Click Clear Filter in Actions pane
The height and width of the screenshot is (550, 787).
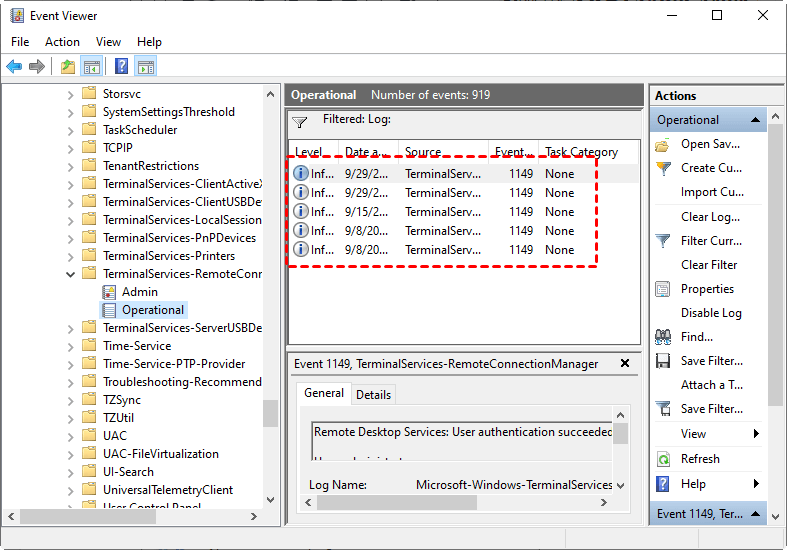point(709,265)
